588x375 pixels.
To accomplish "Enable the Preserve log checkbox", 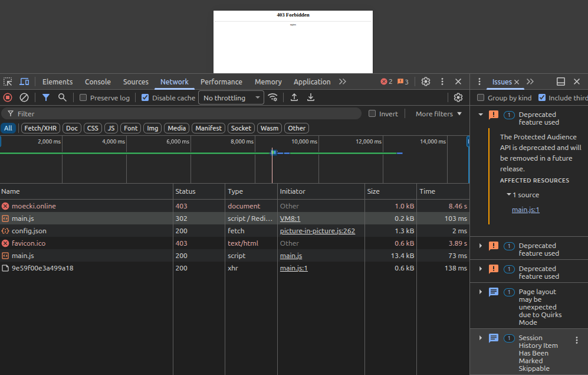I will [x=83, y=98].
